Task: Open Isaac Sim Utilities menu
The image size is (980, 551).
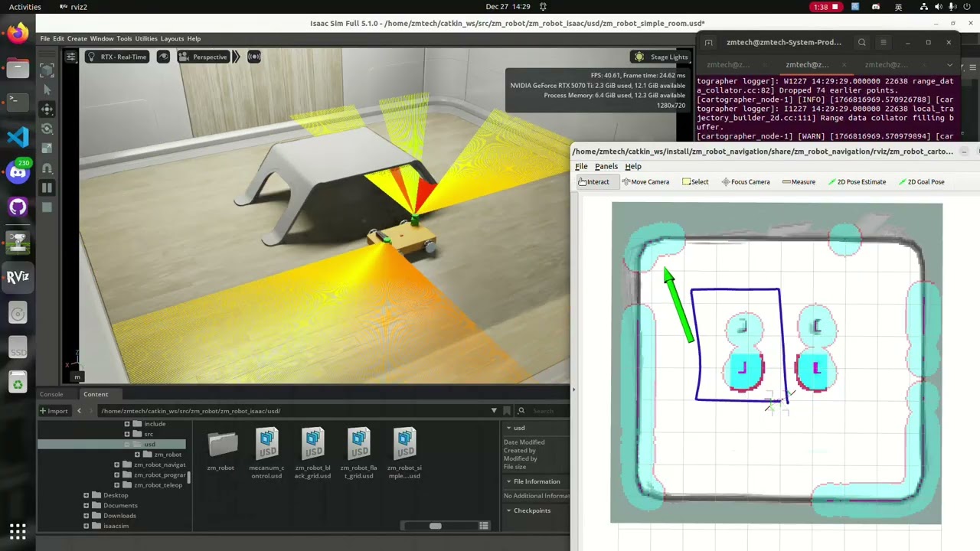Action: (x=145, y=38)
